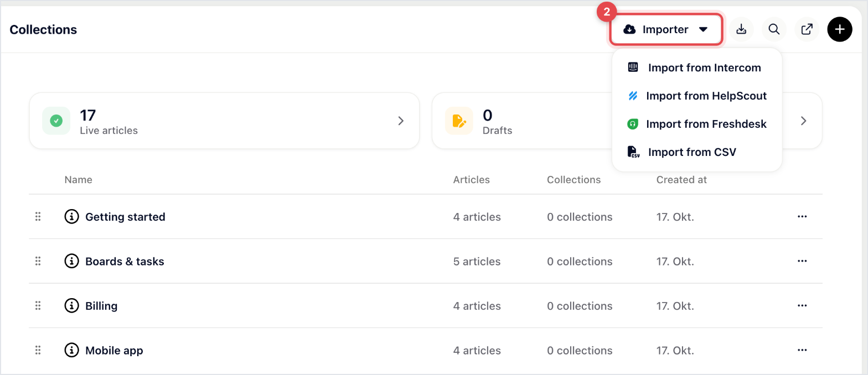
Task: Click drag handle for Boards & tasks row
Action: [38, 261]
